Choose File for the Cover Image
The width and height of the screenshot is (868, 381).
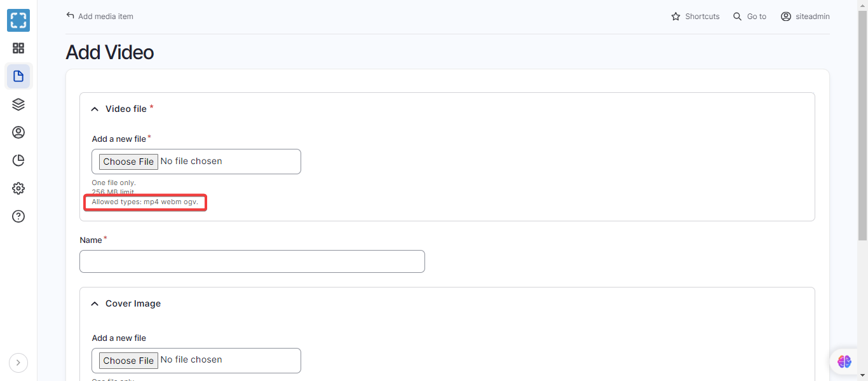click(x=128, y=361)
